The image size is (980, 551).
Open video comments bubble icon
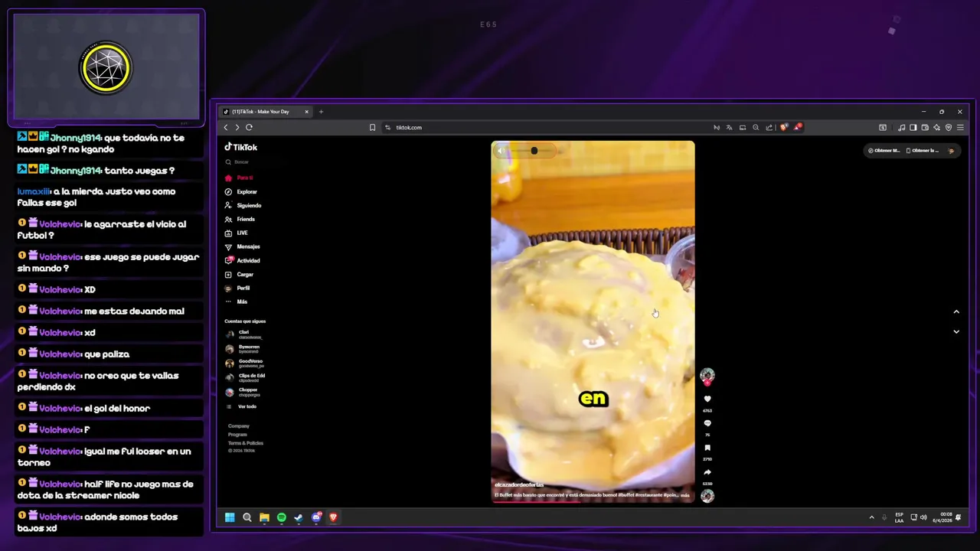tap(707, 423)
